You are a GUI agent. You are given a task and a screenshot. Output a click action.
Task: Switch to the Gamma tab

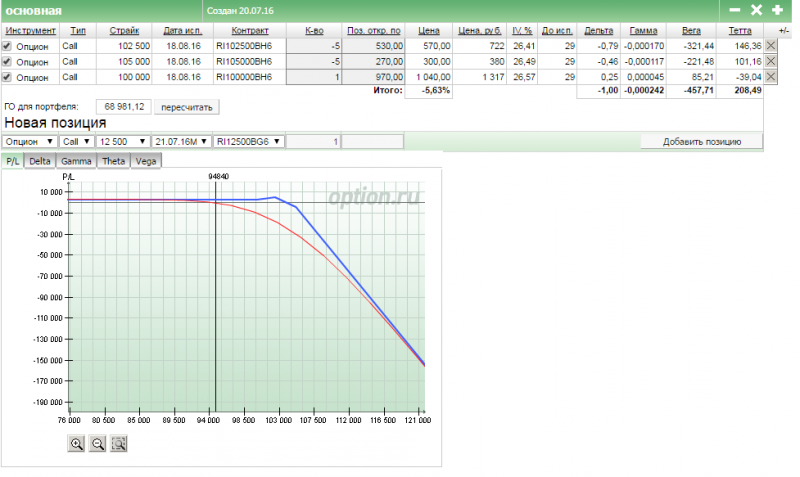click(x=76, y=161)
